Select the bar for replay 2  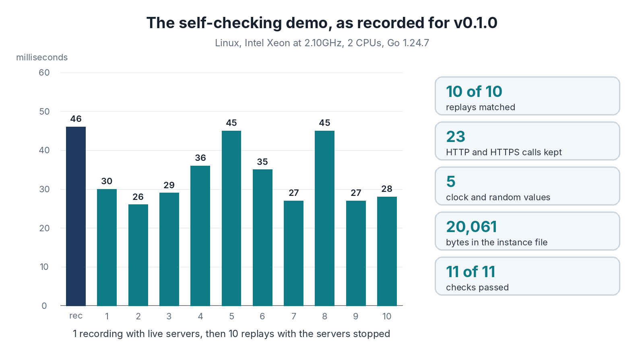tap(138, 255)
